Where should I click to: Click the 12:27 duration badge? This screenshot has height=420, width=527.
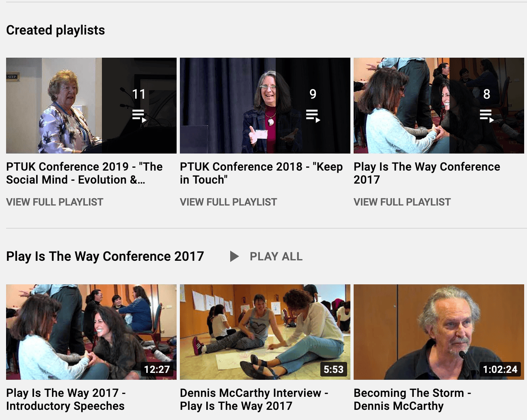pyautogui.click(x=157, y=369)
